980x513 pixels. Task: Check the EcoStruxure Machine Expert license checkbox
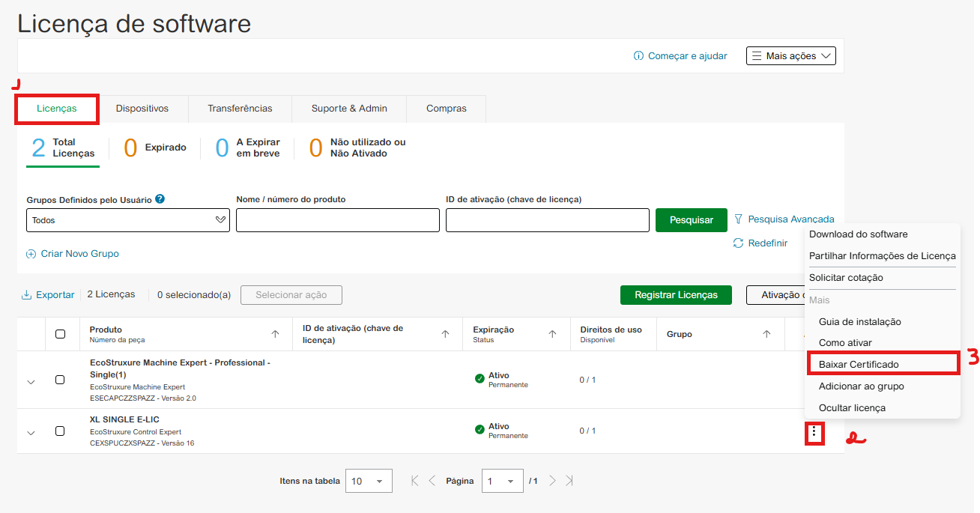point(60,380)
